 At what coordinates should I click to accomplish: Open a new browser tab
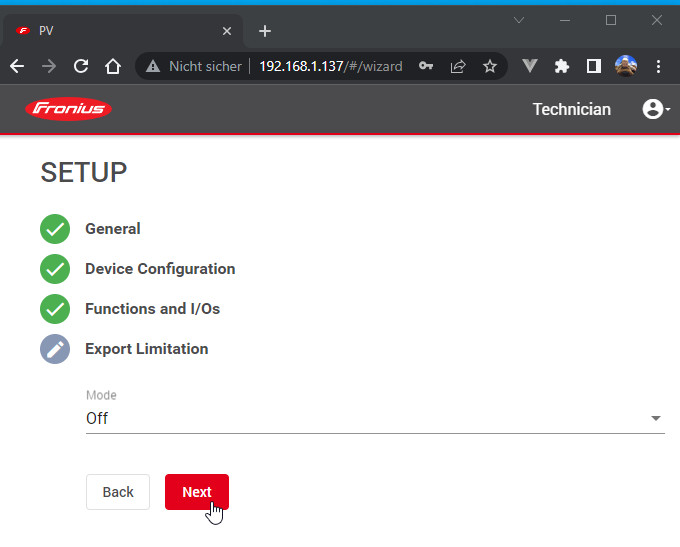coord(265,31)
